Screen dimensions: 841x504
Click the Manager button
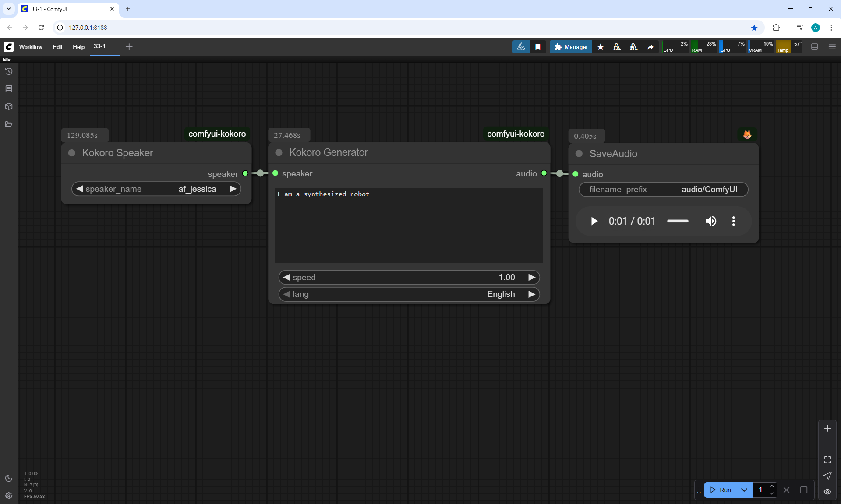pyautogui.click(x=571, y=47)
